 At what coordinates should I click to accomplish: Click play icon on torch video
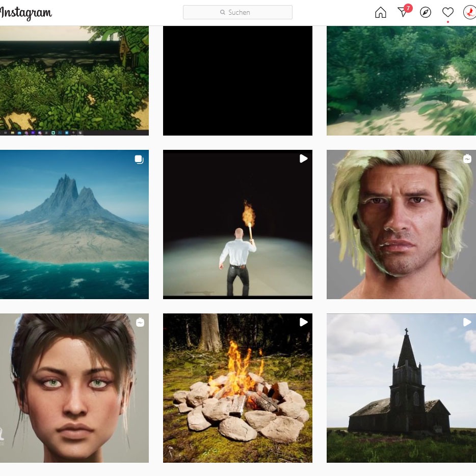[x=303, y=159]
